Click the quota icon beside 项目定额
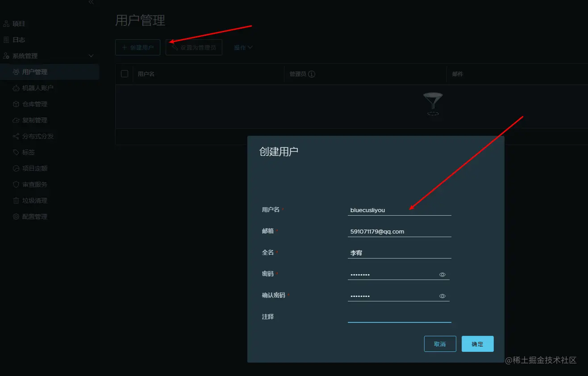588x376 pixels. coord(16,168)
